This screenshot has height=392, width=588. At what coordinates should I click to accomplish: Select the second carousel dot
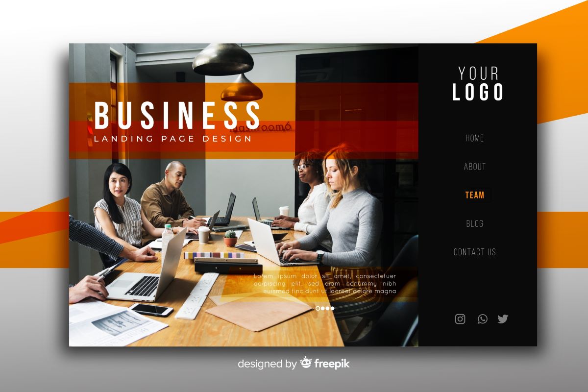pyautogui.click(x=322, y=308)
